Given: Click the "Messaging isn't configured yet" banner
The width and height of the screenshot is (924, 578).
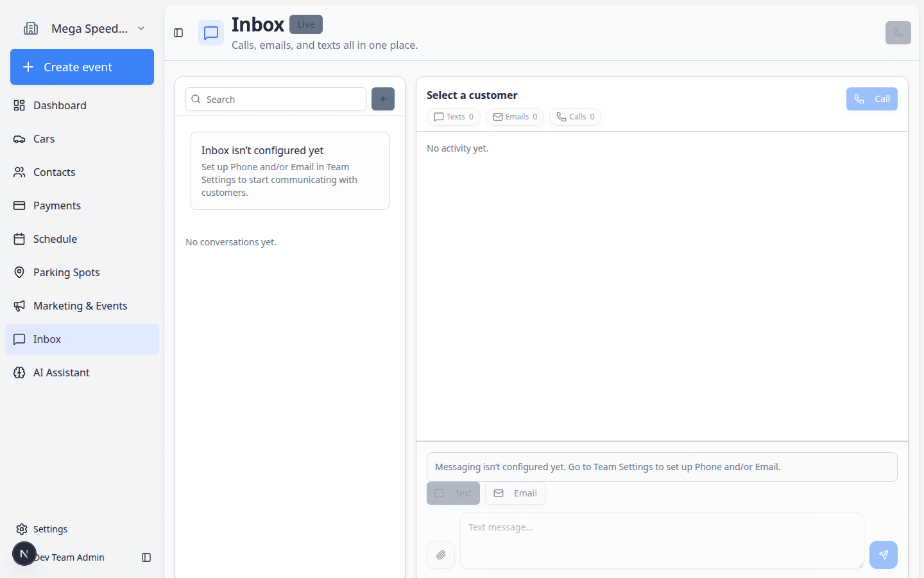Looking at the screenshot, I should point(662,467).
